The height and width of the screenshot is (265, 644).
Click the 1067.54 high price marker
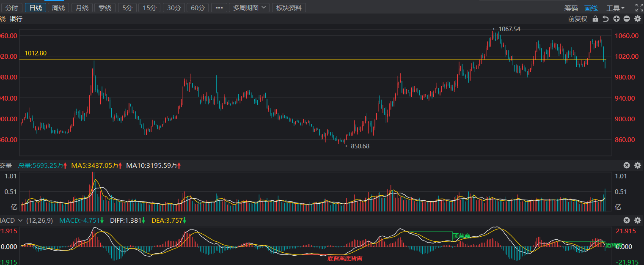tap(506, 29)
